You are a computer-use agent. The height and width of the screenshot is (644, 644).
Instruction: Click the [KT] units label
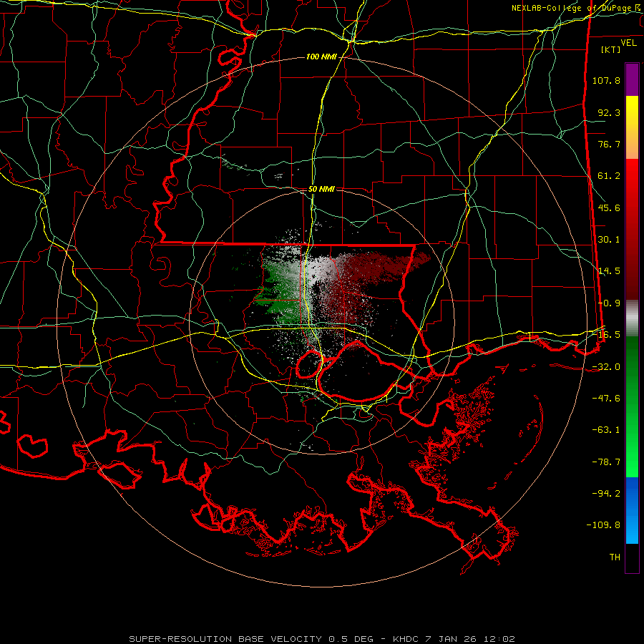[611, 49]
